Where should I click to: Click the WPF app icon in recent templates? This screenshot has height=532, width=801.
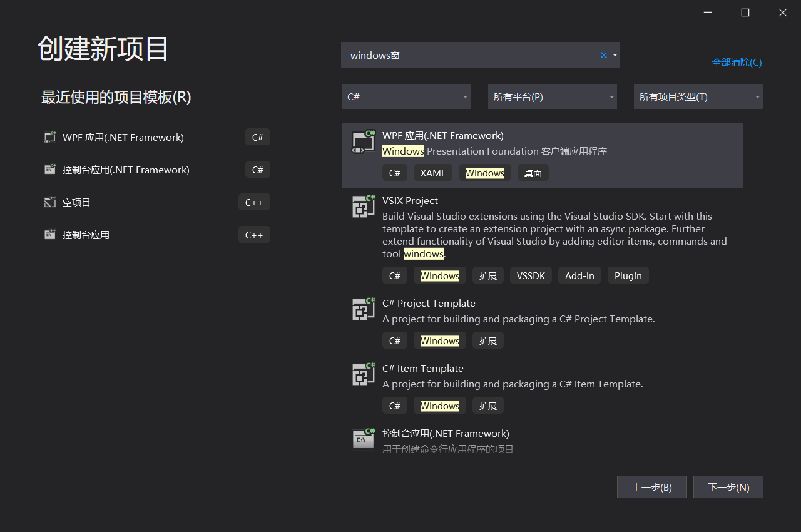click(50, 137)
